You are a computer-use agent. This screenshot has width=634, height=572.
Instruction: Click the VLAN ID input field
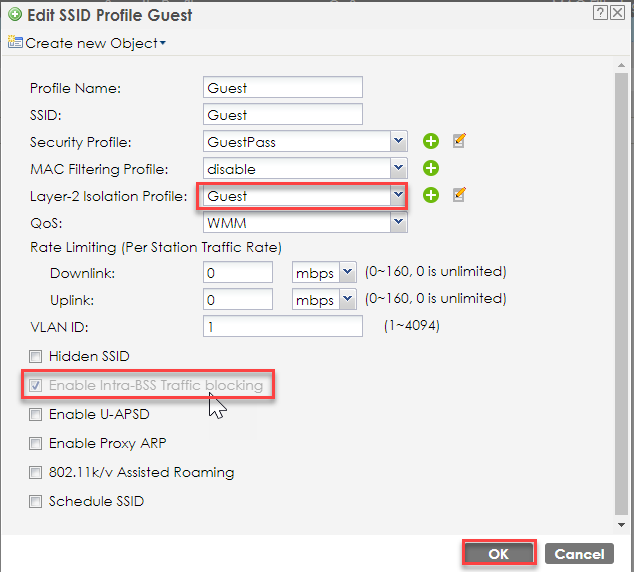coord(283,326)
